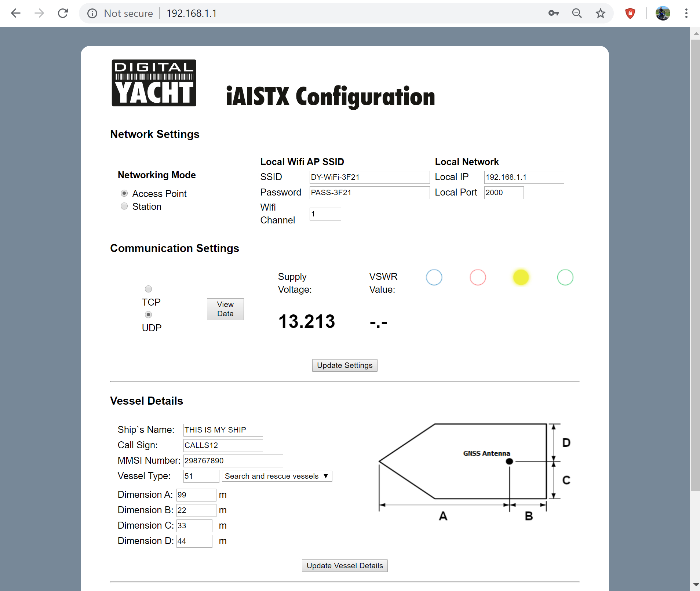Click the green status indicator circle

pyautogui.click(x=565, y=277)
